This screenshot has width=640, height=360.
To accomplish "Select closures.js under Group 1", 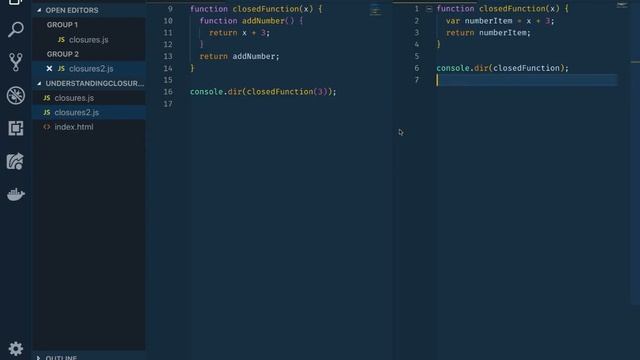I will click(89, 40).
